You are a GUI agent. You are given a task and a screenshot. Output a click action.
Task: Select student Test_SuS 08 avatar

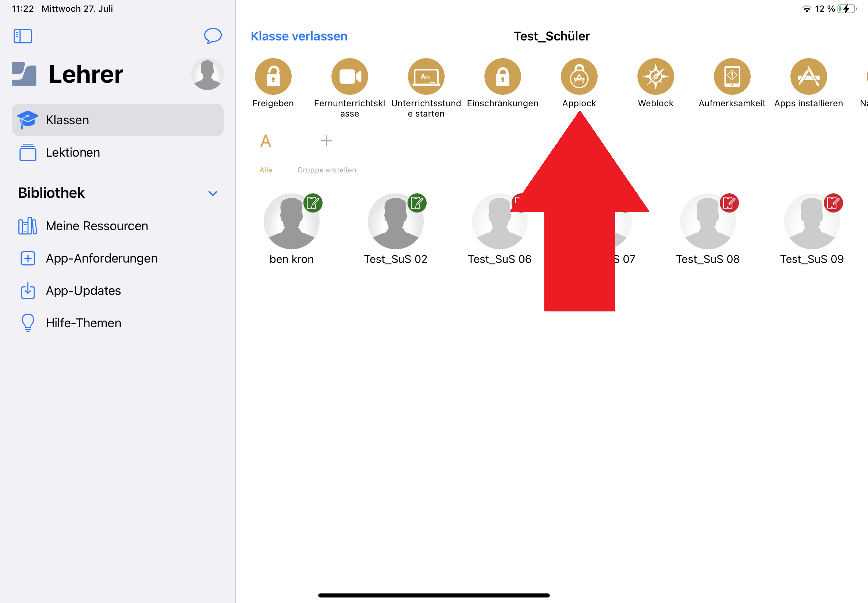(x=708, y=221)
